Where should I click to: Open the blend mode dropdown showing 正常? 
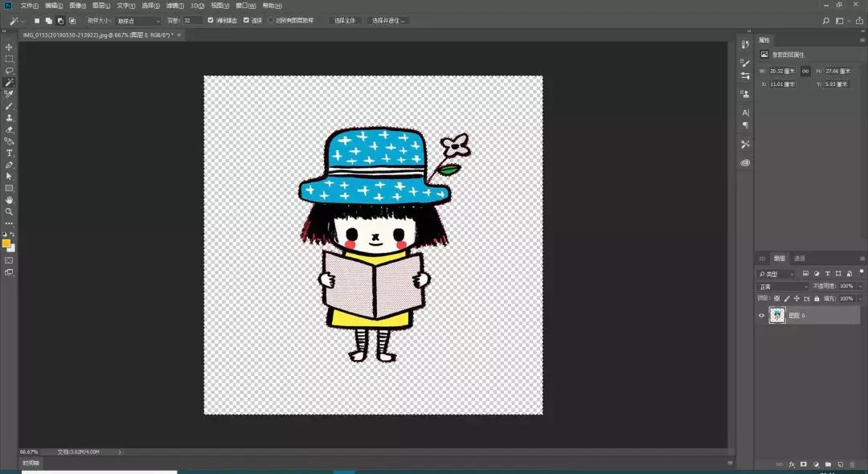coord(784,286)
